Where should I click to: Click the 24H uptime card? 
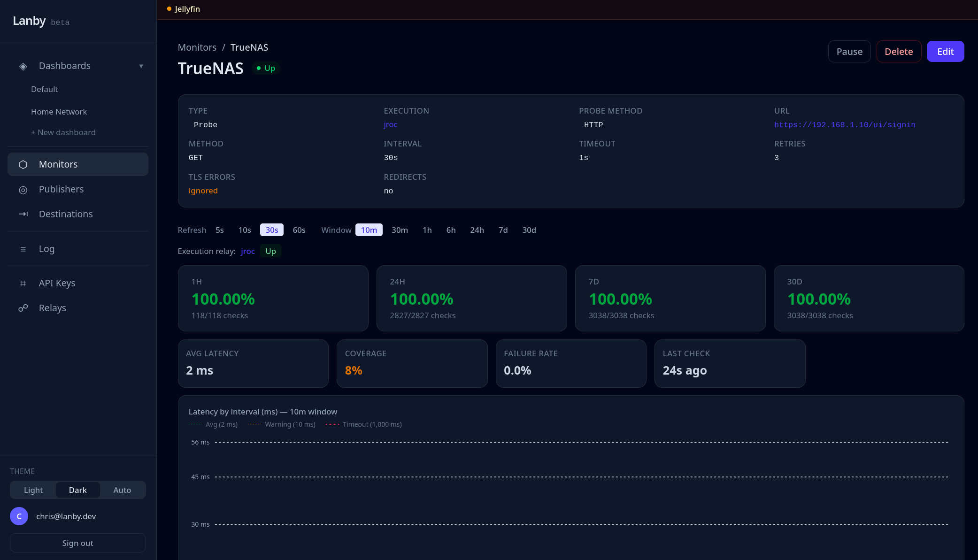472,299
